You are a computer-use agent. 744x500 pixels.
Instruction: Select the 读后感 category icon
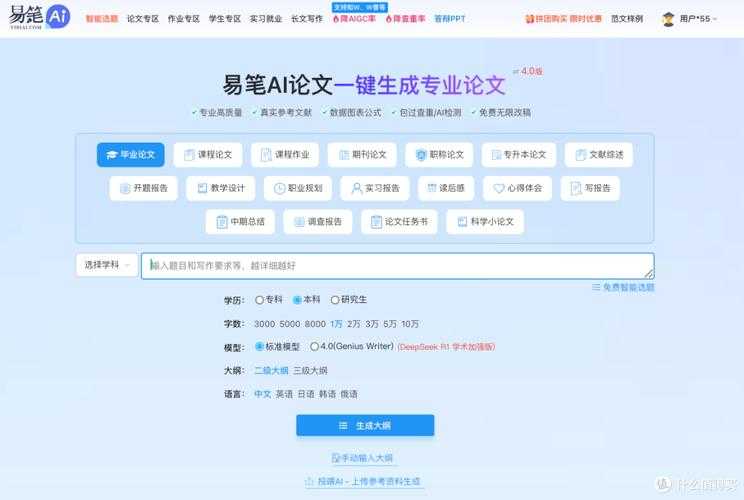(432, 188)
